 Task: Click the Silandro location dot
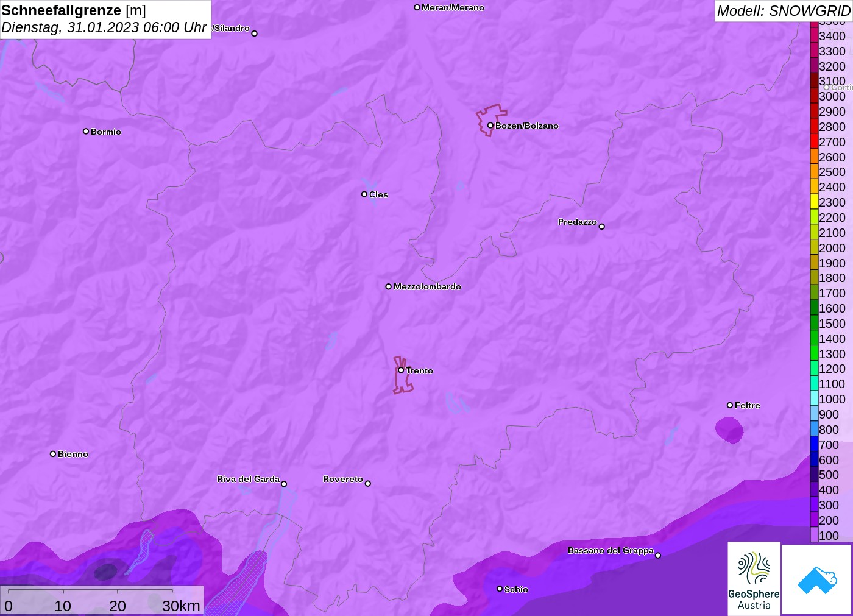click(255, 34)
